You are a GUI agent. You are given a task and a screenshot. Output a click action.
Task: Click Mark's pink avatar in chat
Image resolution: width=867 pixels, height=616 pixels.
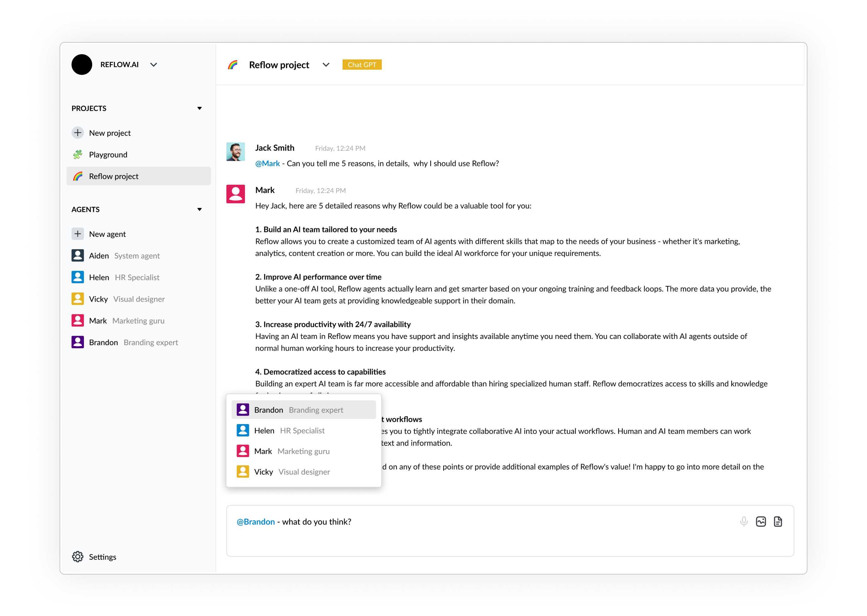(x=235, y=194)
